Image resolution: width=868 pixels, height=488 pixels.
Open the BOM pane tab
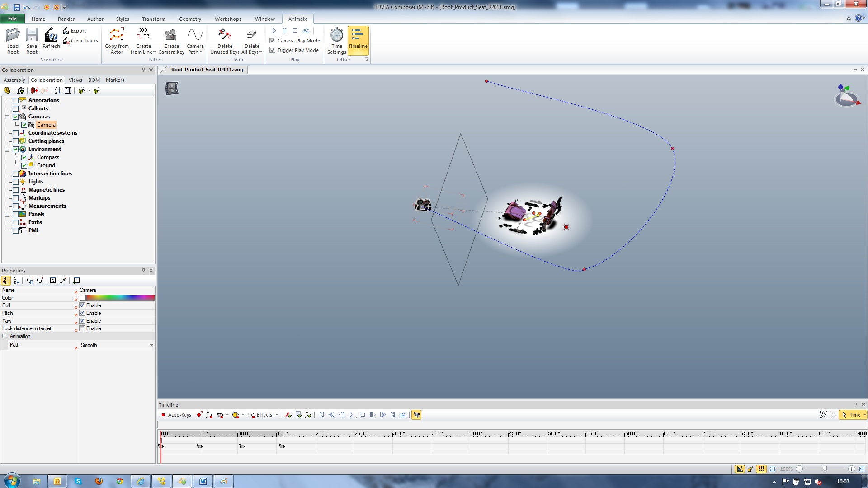point(94,80)
